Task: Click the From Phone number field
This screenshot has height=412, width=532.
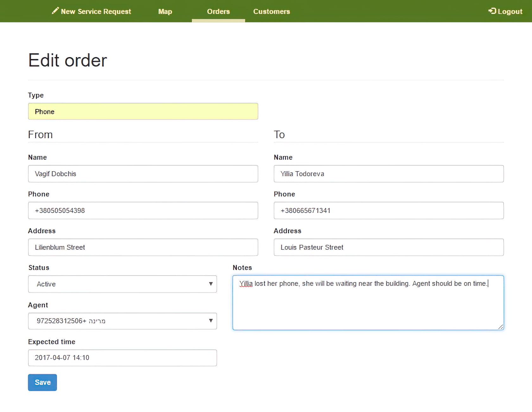Action: tap(143, 210)
